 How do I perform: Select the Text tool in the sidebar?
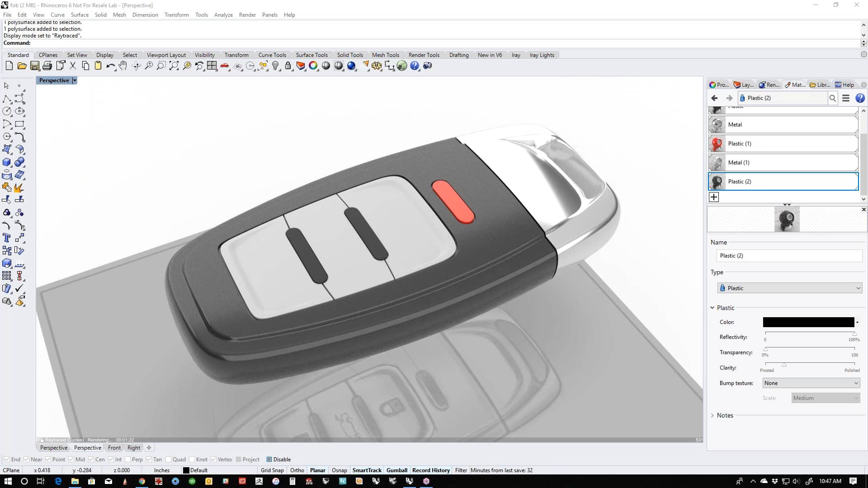7,238
